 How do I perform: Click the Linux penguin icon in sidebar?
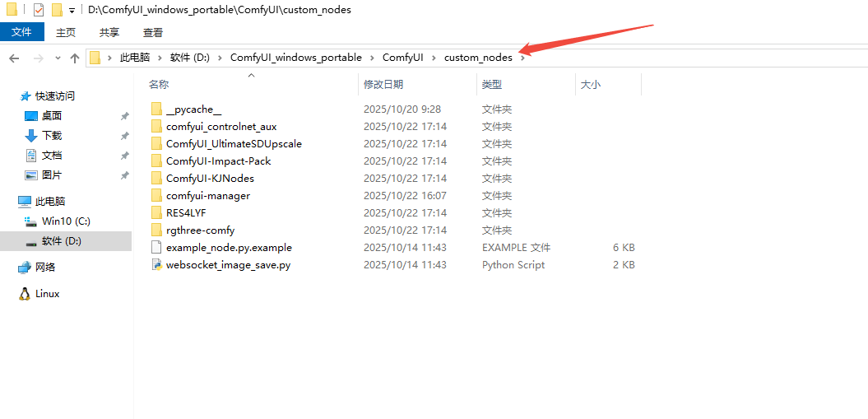click(25, 294)
